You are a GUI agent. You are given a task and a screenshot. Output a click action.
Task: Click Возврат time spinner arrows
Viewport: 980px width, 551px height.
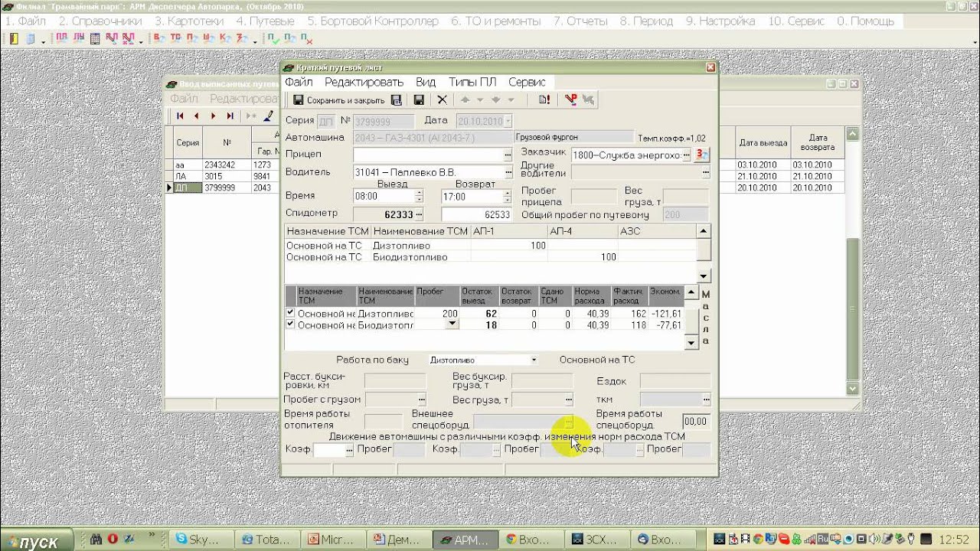[507, 197]
